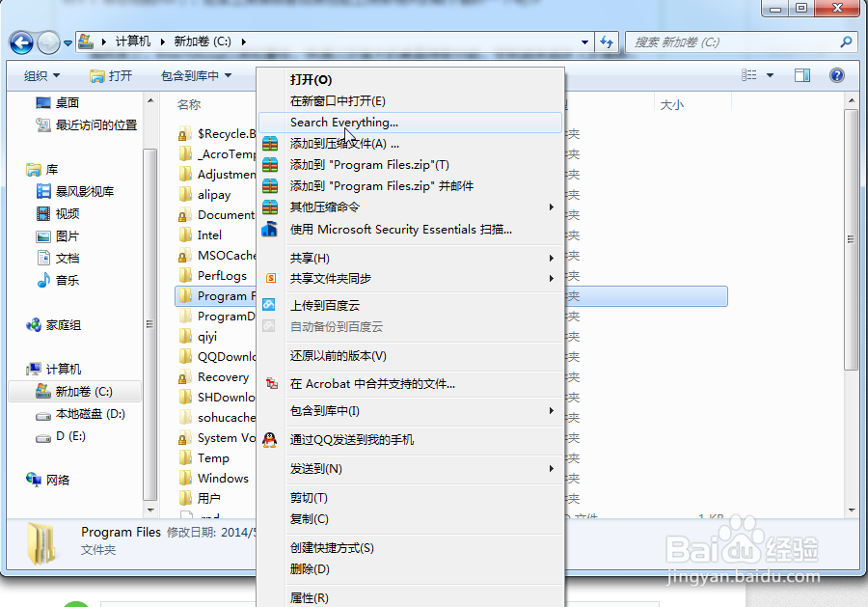Select the qiyi folder
Viewport: 868px width, 607px height.
pyautogui.click(x=198, y=336)
